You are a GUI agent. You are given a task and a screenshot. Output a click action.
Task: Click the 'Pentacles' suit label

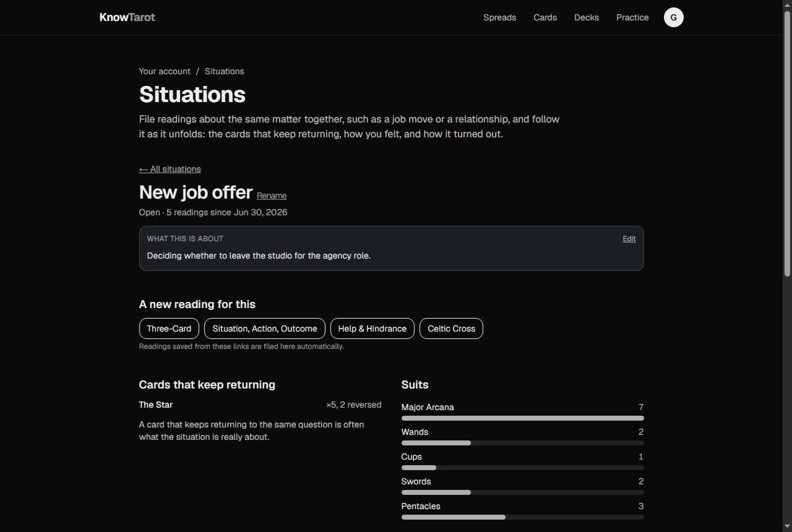[x=421, y=506]
